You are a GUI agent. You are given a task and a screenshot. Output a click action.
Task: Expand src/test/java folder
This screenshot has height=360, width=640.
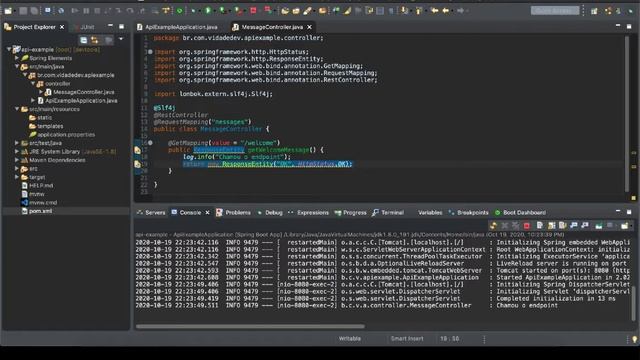click(x=17, y=143)
